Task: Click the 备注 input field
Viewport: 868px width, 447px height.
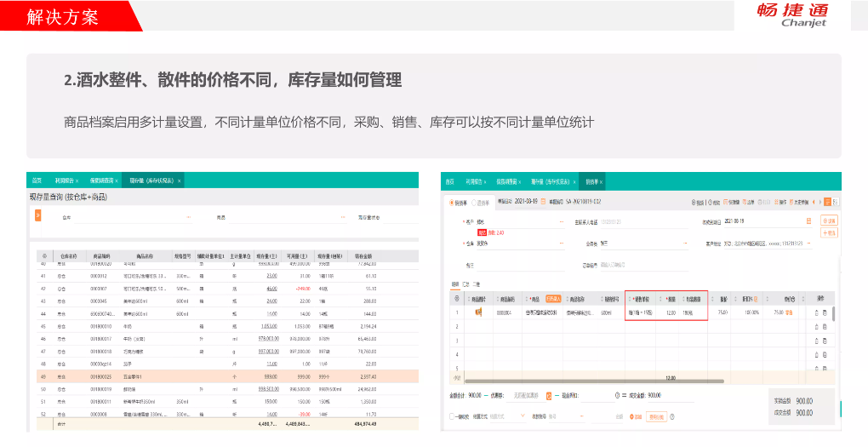Action: [x=520, y=266]
